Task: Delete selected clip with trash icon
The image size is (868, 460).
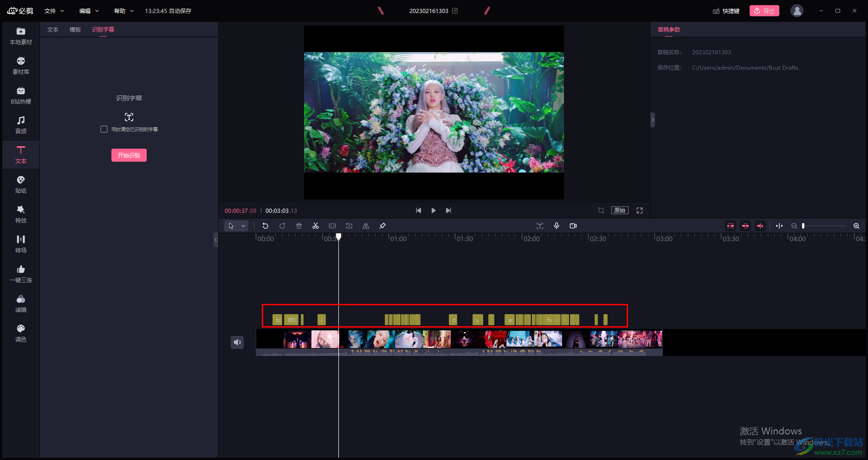Action: (x=299, y=226)
